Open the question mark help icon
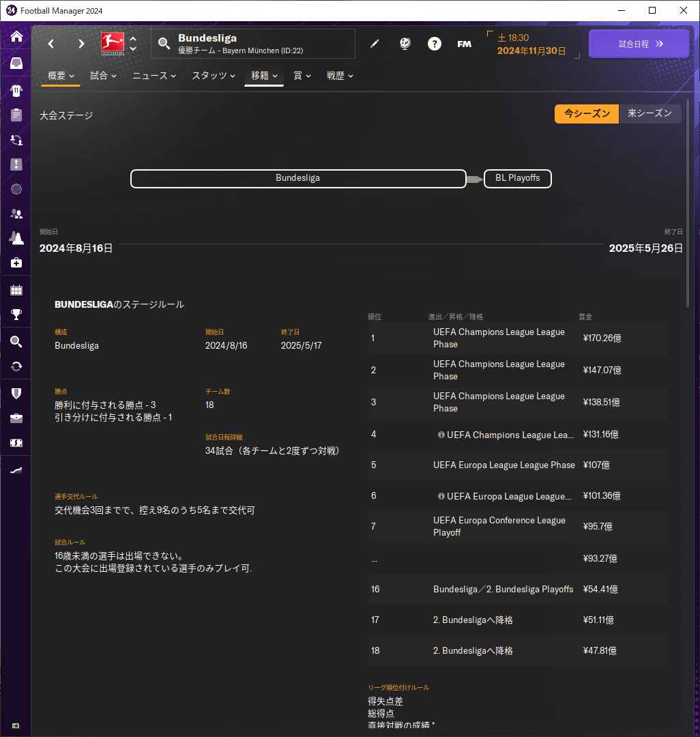Screen dimensions: 700x737 [435, 44]
